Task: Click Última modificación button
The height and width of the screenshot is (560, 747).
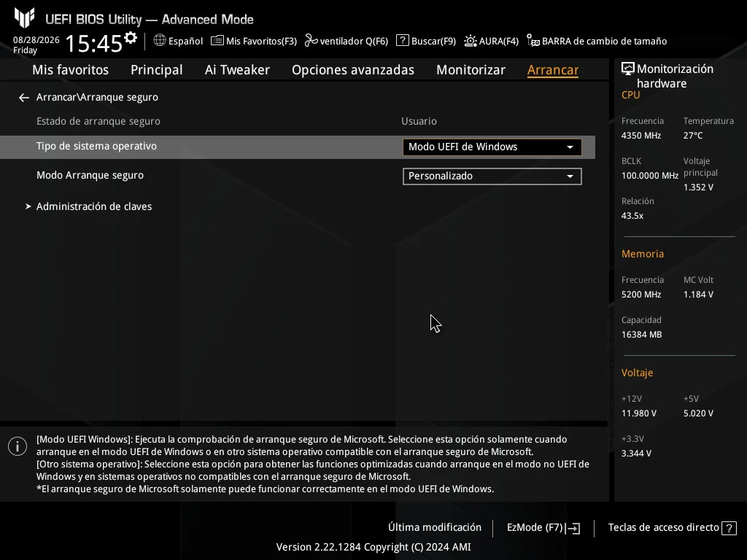Action: [435, 527]
